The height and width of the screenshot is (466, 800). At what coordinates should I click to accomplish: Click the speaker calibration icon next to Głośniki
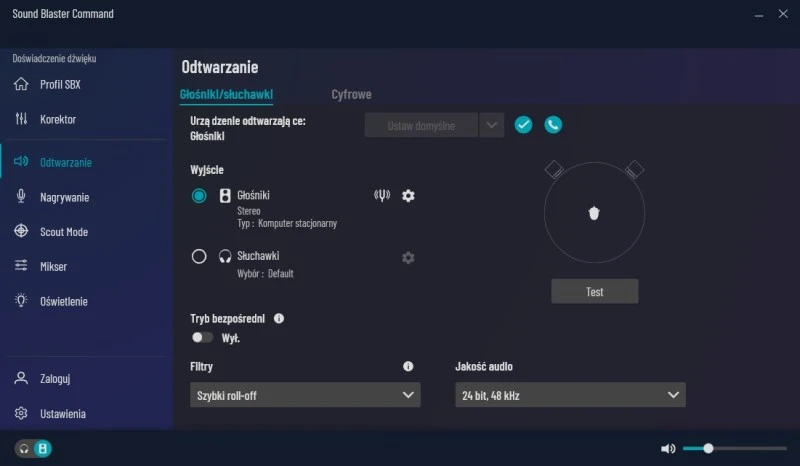[x=381, y=195]
